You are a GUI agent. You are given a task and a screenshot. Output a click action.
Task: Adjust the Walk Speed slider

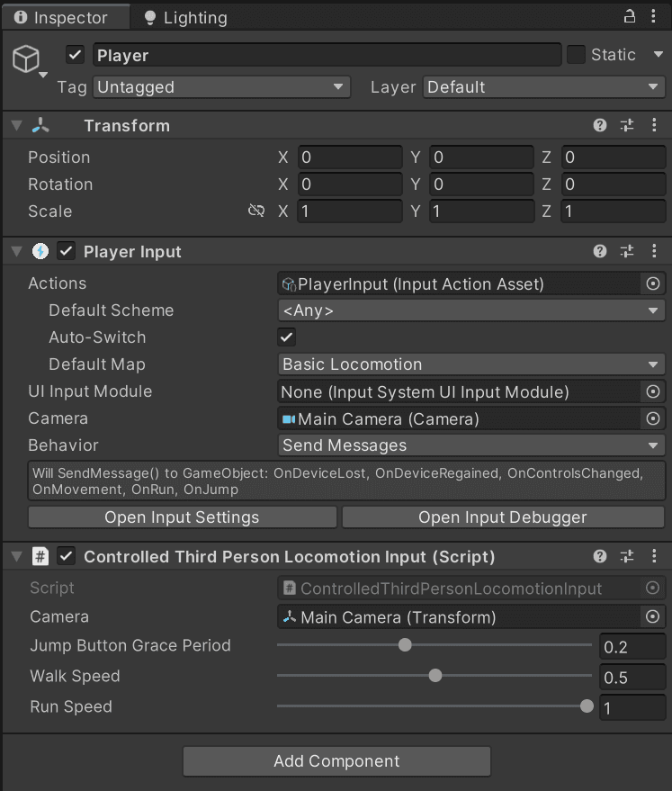pos(435,675)
